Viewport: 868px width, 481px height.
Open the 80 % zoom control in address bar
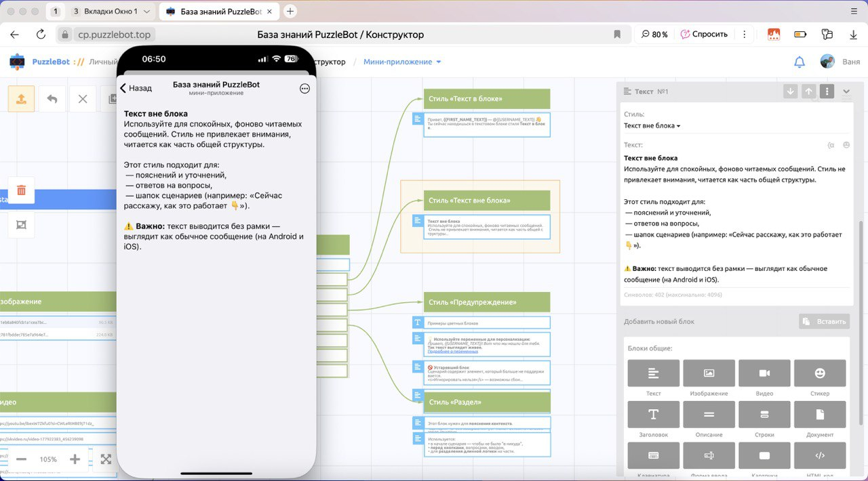coord(653,34)
